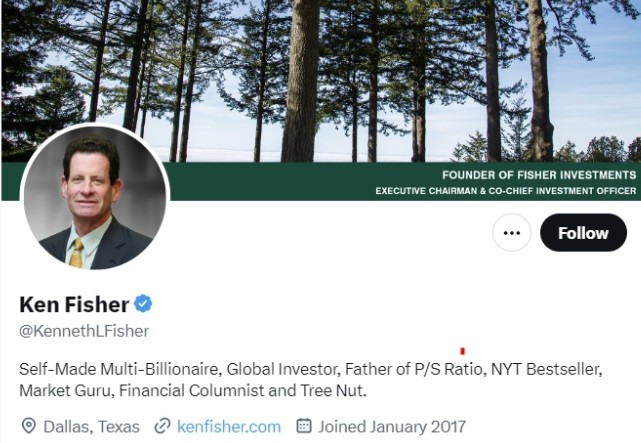Open Ken Fisher's profile photo
The height and width of the screenshot is (443, 641).
point(95,198)
